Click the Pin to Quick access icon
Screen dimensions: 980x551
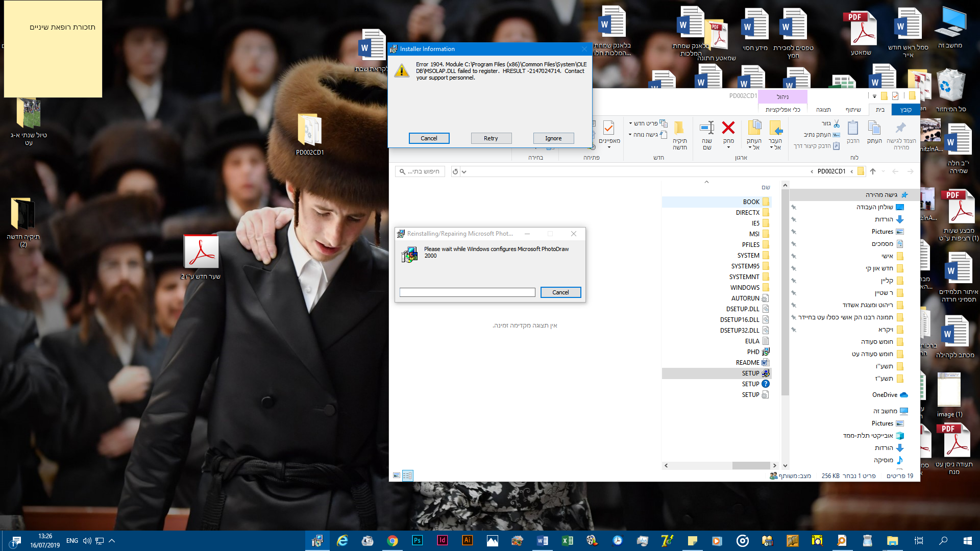pos(901,128)
